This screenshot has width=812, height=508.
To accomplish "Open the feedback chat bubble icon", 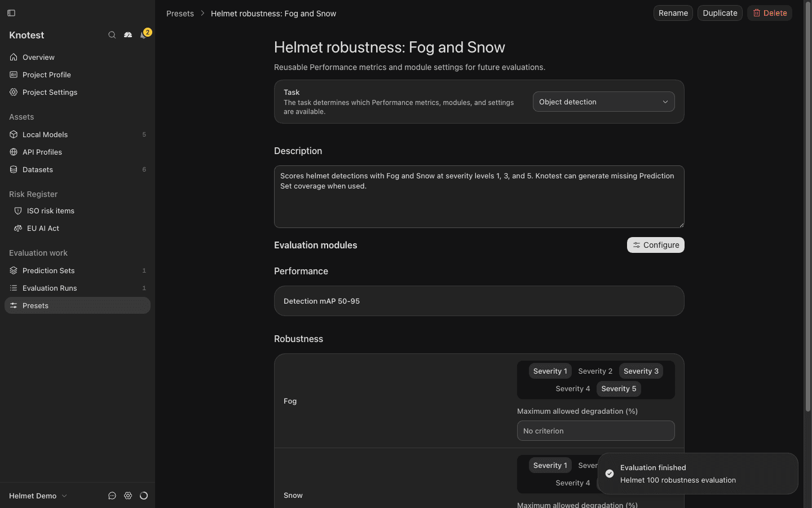I will tap(112, 496).
